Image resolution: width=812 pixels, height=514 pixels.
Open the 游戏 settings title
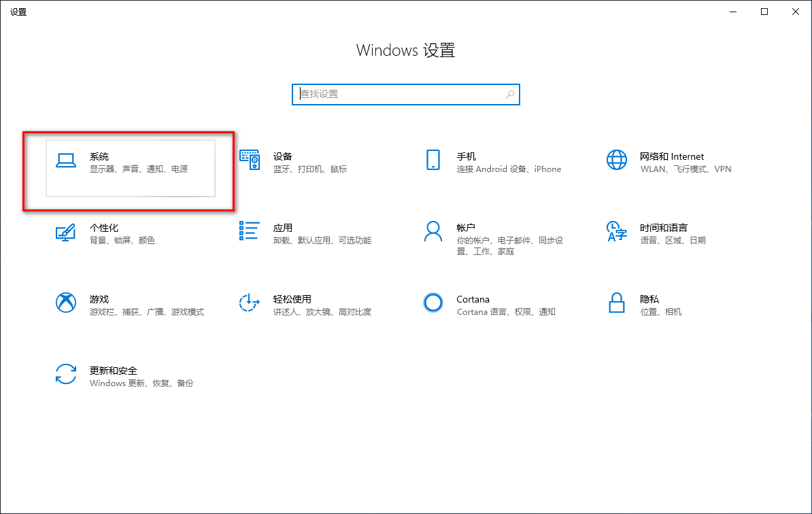click(x=99, y=299)
